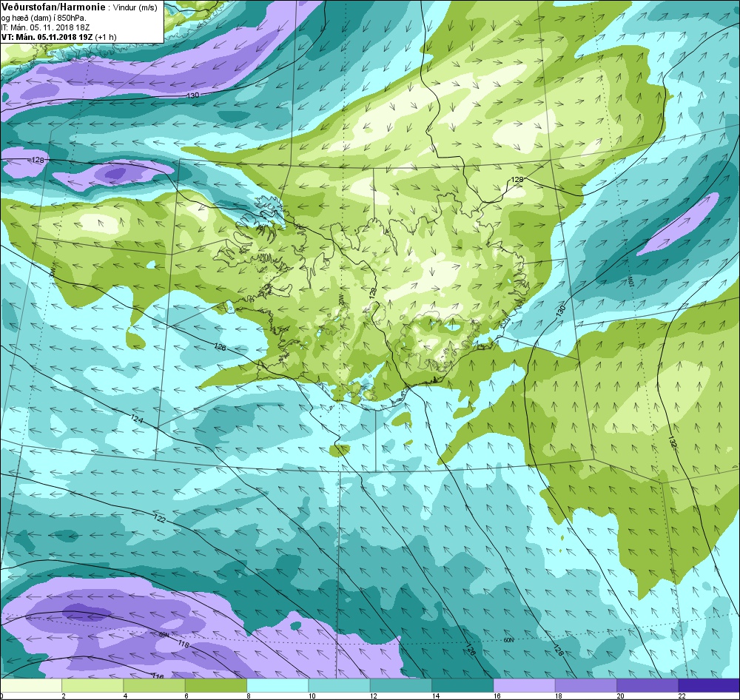
Task: Click the Veðurstofan/Harmonie title text
Action: 53,7
